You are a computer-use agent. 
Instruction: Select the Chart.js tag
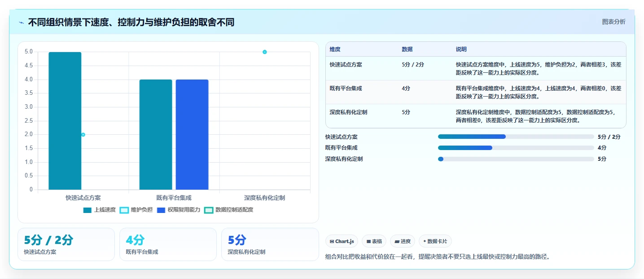(342, 241)
